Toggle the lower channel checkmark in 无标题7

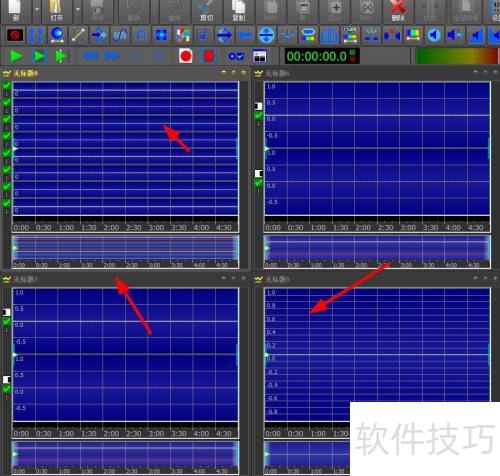(7, 389)
